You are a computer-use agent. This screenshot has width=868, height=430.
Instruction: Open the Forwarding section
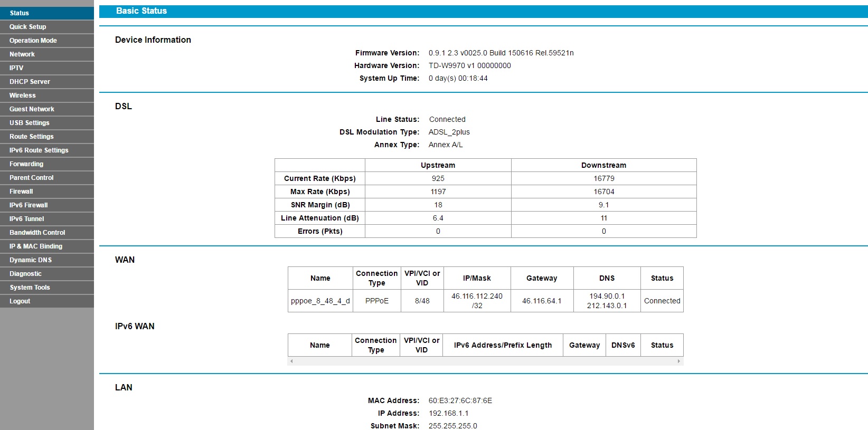click(47, 164)
